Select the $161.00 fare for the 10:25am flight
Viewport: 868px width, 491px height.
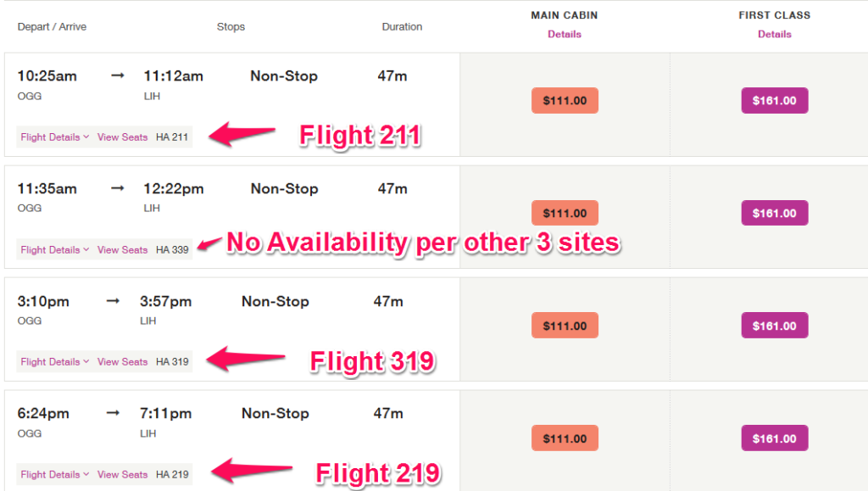tap(774, 99)
